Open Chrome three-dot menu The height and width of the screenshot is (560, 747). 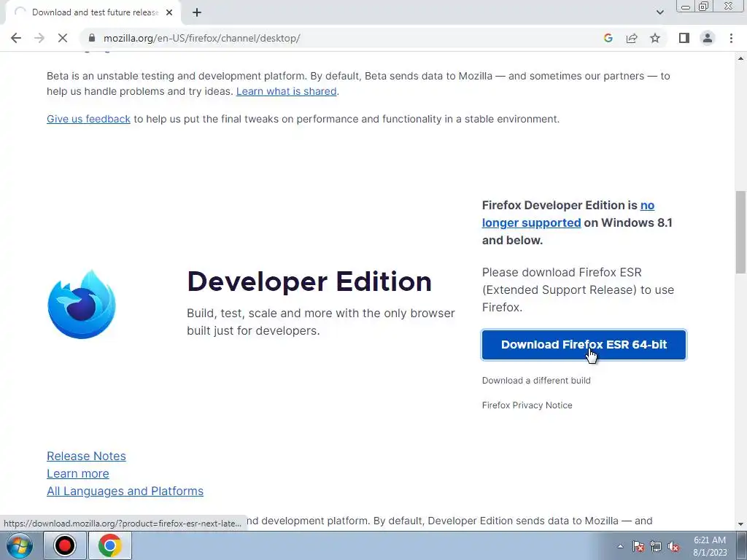[731, 38]
